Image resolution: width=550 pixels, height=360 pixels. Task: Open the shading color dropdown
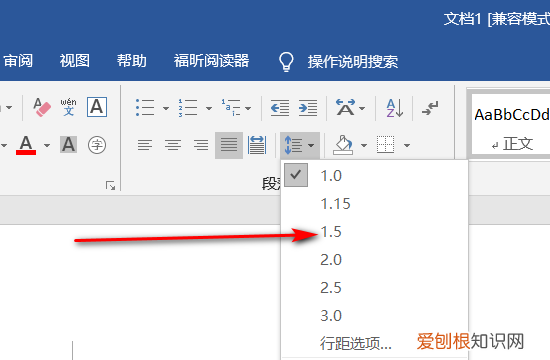pos(364,145)
